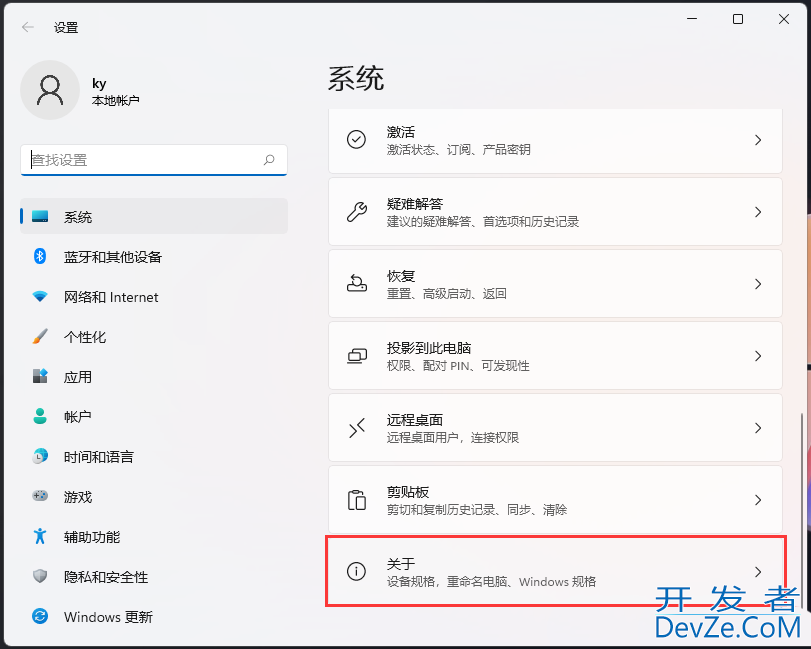Click the Wi-Fi icon for 网络和 Internet
This screenshot has height=649, width=811.
(40, 296)
